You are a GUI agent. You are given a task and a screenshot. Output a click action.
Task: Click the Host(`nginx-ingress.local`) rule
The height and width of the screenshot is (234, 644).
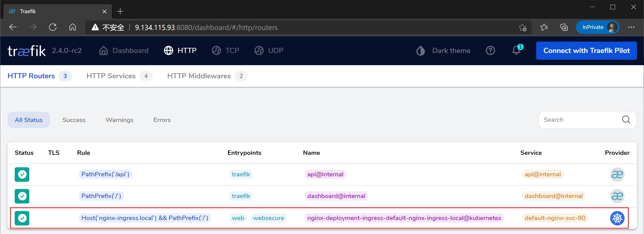tap(145, 218)
